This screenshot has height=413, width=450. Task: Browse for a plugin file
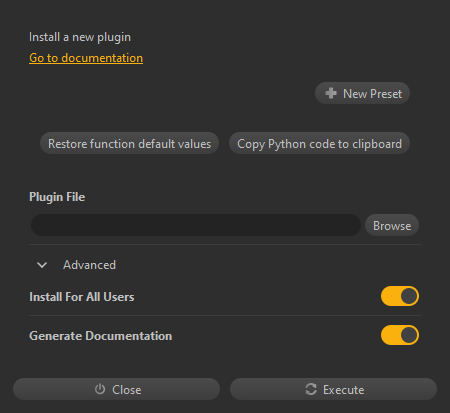[x=392, y=225]
